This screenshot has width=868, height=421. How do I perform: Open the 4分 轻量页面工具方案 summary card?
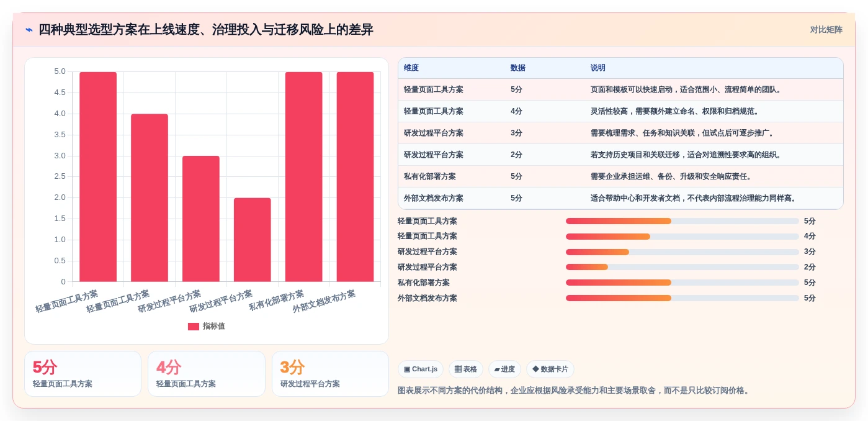[x=207, y=374]
